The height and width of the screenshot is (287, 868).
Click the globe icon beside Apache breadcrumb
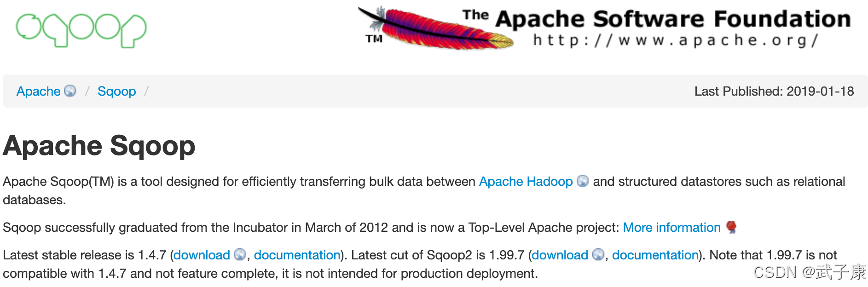click(x=70, y=91)
